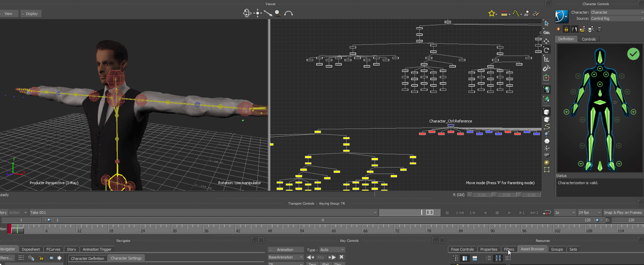Toggle the mirror legs icon
Viewport: 644px width, 265px height.
pos(575,29)
